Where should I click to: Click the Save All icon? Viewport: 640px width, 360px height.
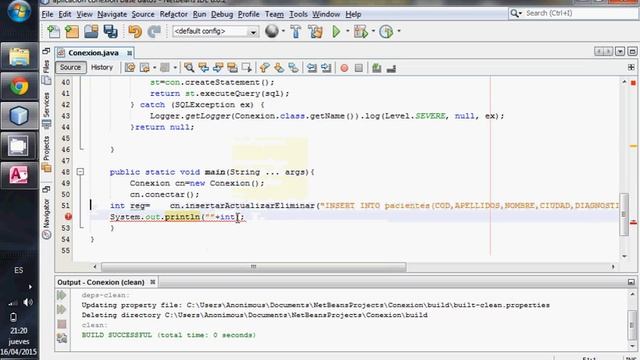(x=110, y=31)
